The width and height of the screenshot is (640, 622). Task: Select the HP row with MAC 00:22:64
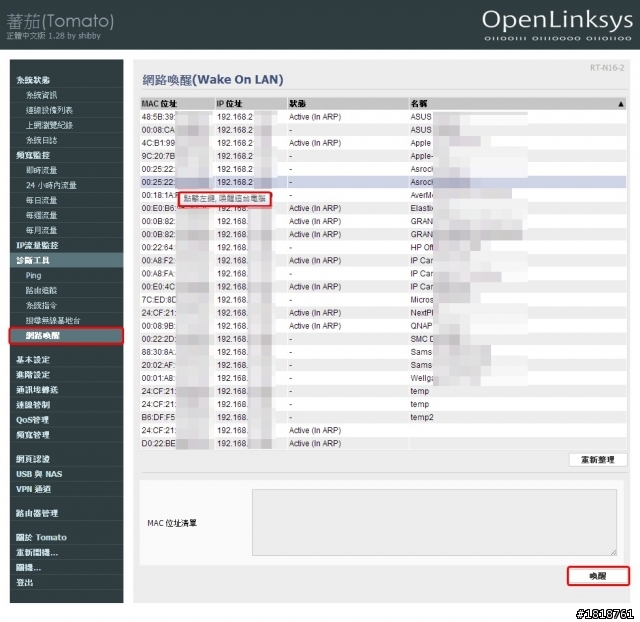tap(383, 248)
